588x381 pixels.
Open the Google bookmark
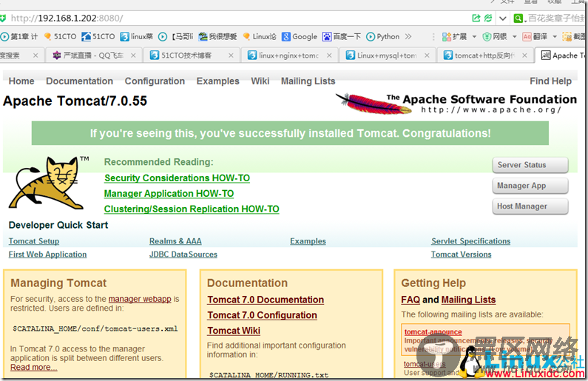[x=300, y=36]
